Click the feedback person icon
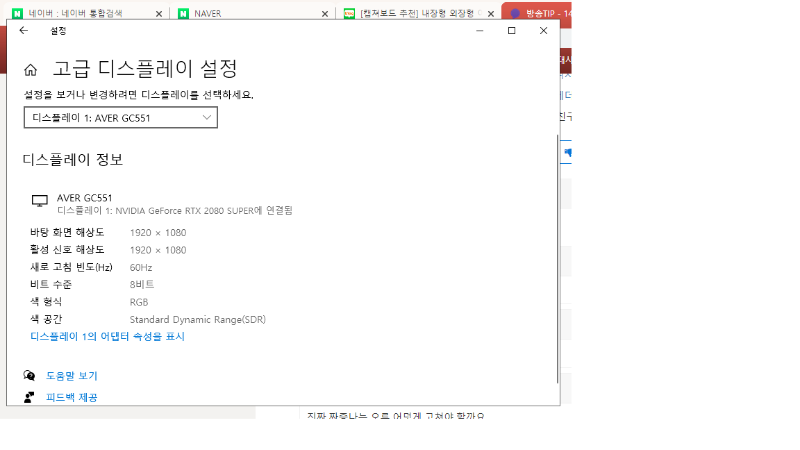This screenshot has width=800, height=450. 29,397
